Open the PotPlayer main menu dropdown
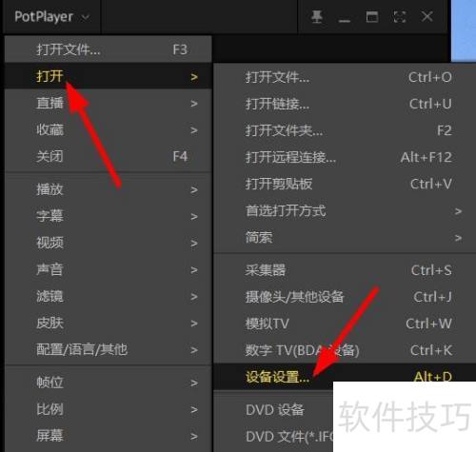The width and height of the screenshot is (476, 452). click(x=51, y=17)
